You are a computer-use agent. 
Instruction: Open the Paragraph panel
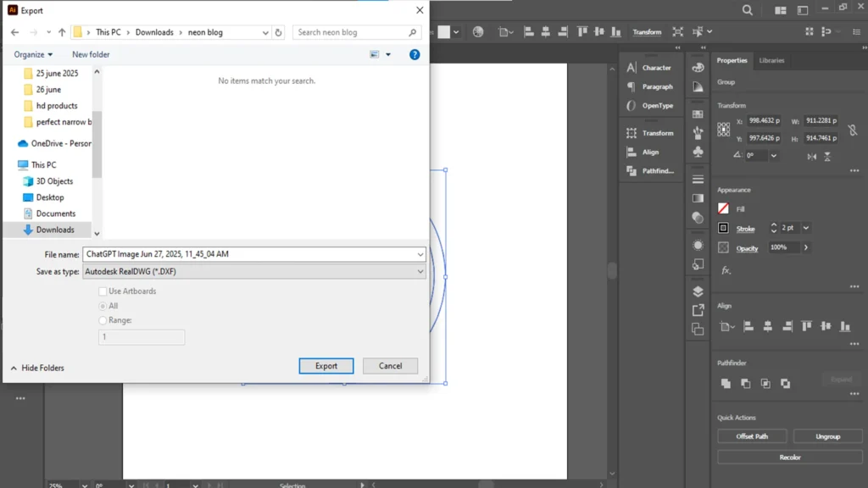click(649, 87)
